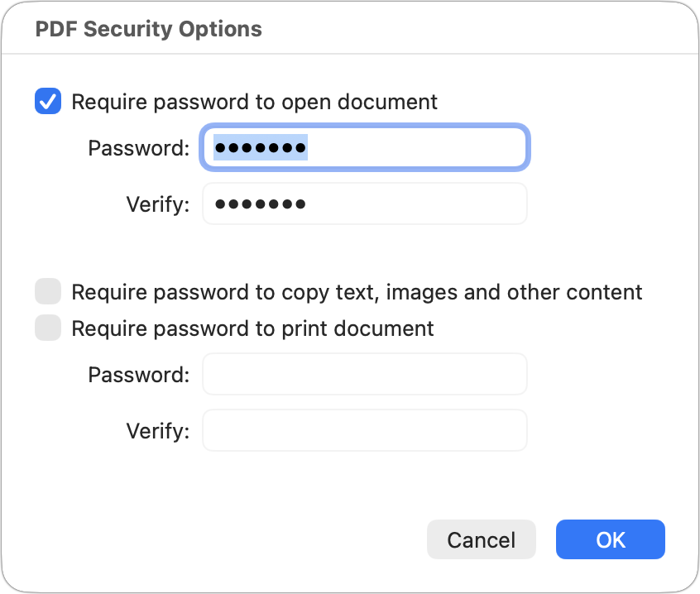Click the 'Password:' label beside the empty field
The width and height of the screenshot is (700, 594).
(x=139, y=375)
